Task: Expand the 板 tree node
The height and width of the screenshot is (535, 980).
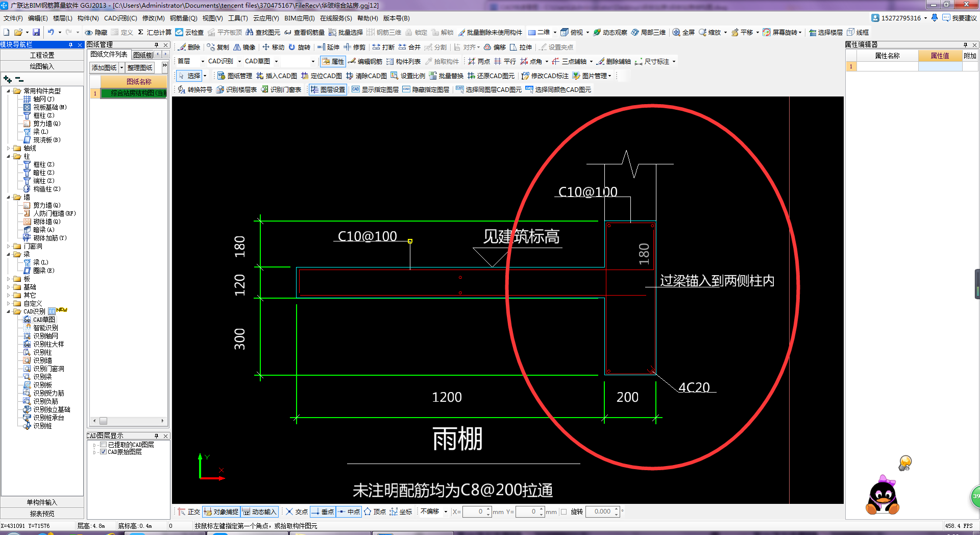Action: [x=8, y=279]
